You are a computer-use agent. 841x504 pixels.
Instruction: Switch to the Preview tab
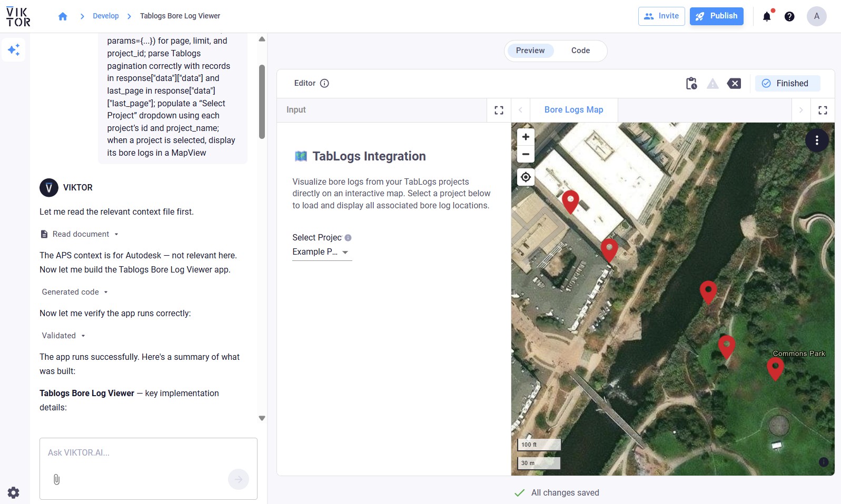click(530, 51)
